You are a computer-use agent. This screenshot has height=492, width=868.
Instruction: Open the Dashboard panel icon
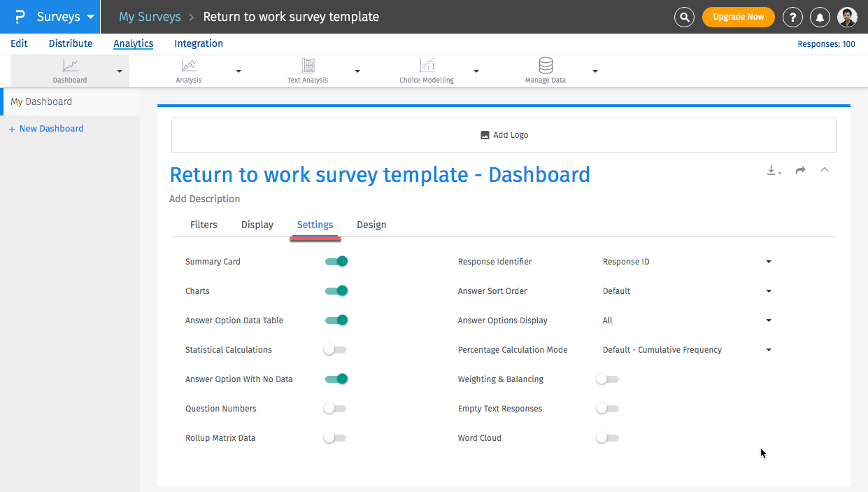click(69, 65)
